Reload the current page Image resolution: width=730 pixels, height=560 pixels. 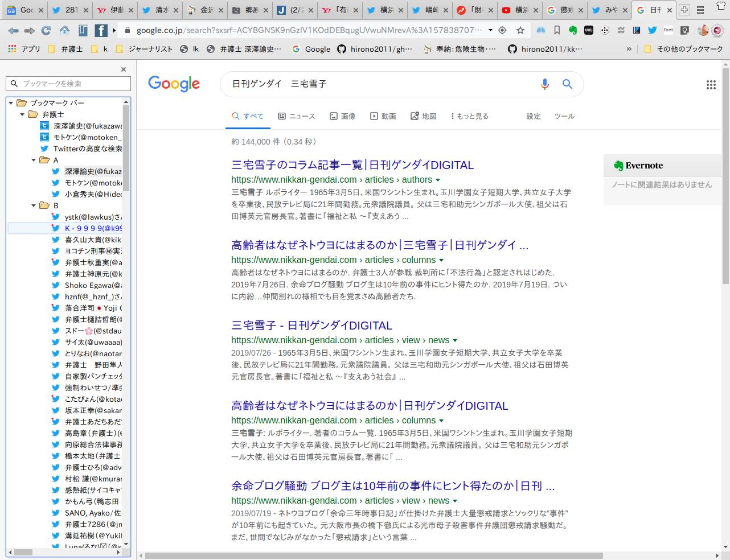pyautogui.click(x=47, y=30)
